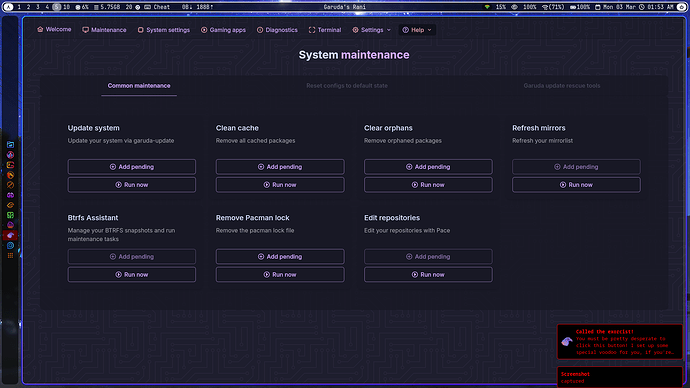
Task: Click the Arch logo launcher icon
Action: [8, 7]
